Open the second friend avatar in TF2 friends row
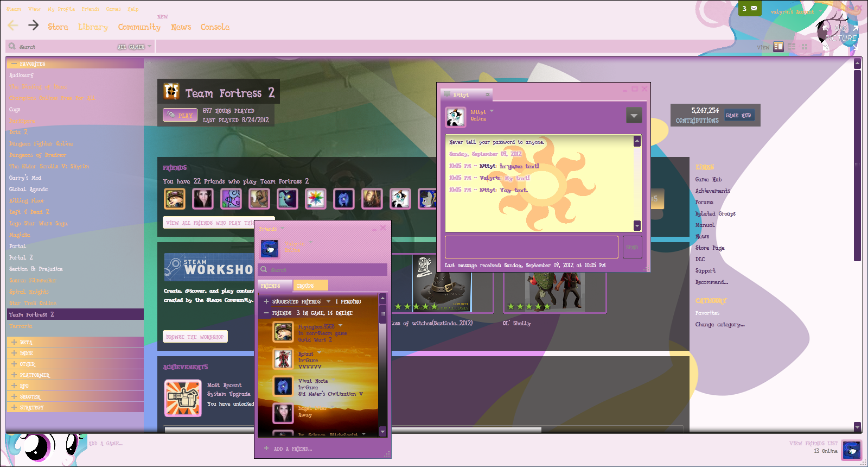The height and width of the screenshot is (467, 868). point(202,199)
